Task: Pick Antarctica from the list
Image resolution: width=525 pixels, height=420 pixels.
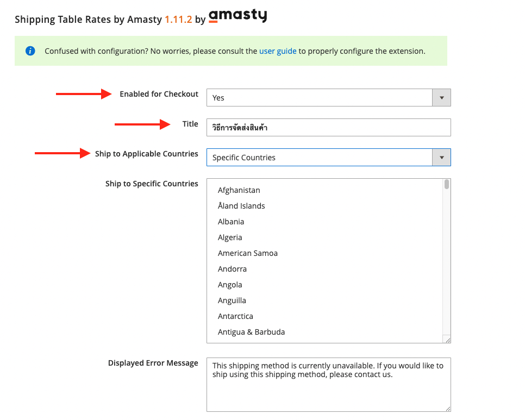Action: click(x=235, y=316)
